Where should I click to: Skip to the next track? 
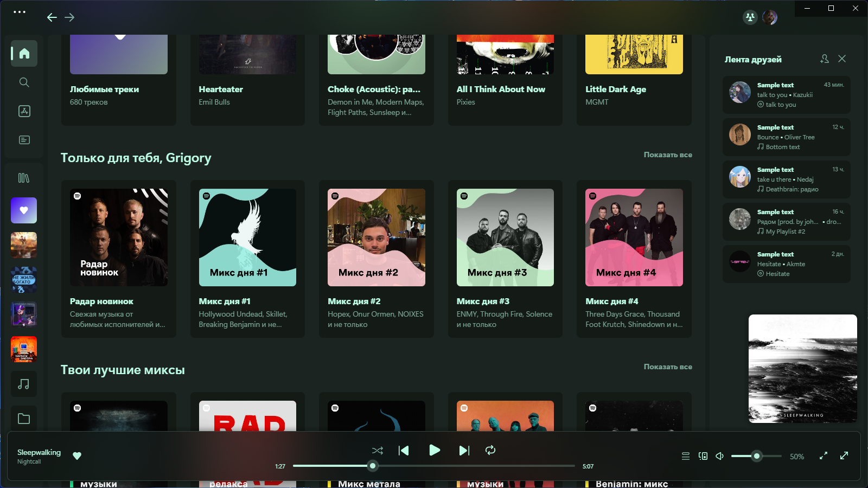pyautogui.click(x=464, y=451)
